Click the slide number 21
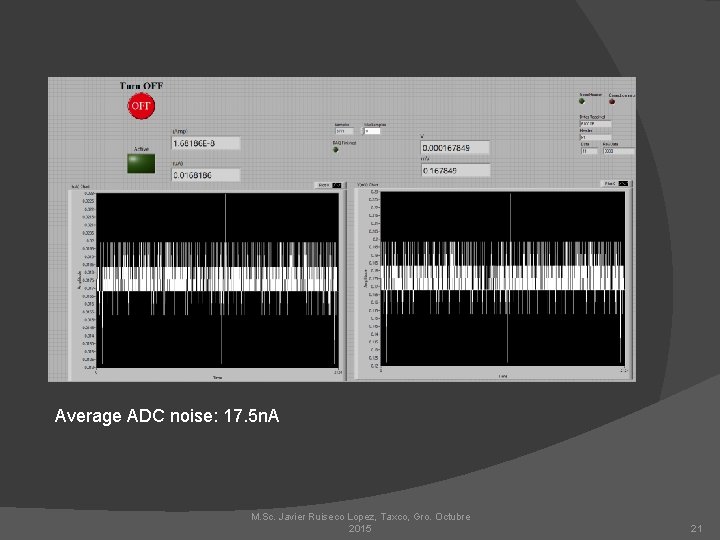This screenshot has height=540, width=720. 696,529
